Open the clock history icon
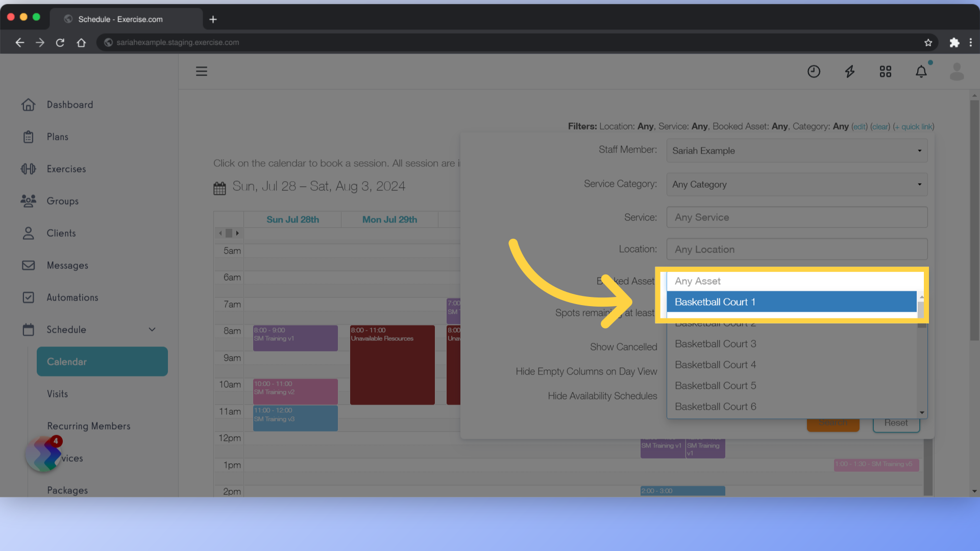Screen dimensions: 980x551 pyautogui.click(x=814, y=71)
